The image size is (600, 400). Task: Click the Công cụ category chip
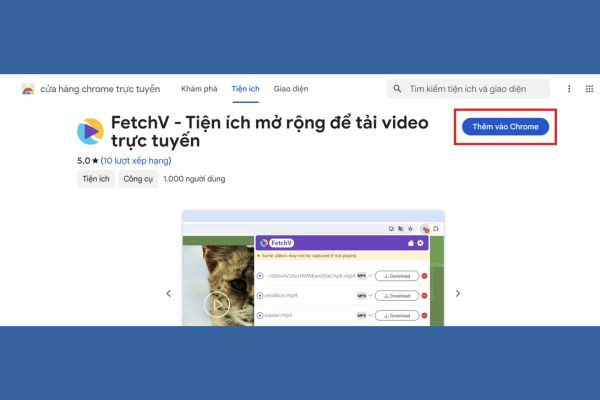pos(138,179)
